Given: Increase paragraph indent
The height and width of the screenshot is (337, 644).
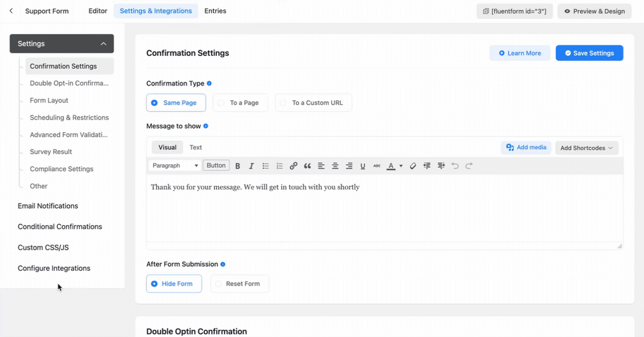Looking at the screenshot, I should (441, 166).
